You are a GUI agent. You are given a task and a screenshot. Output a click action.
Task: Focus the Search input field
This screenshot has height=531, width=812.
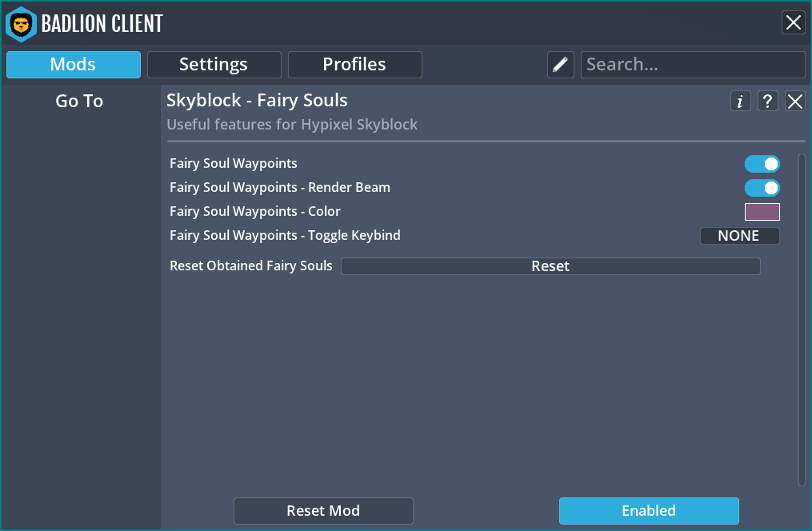[693, 65]
